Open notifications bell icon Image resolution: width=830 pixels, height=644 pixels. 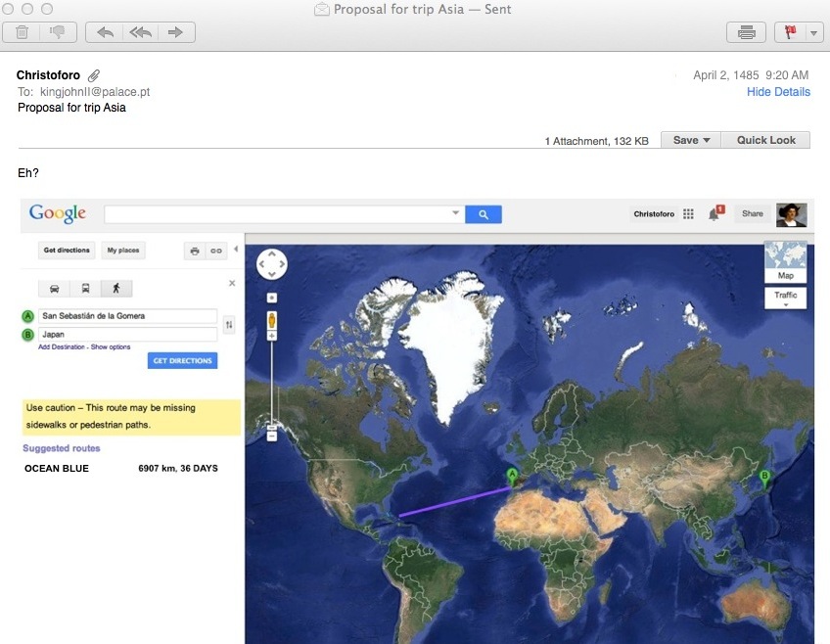715,213
